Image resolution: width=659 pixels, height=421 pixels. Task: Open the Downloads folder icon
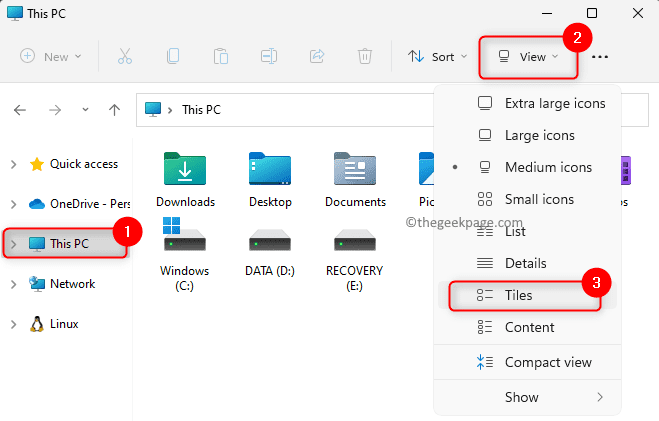point(185,172)
